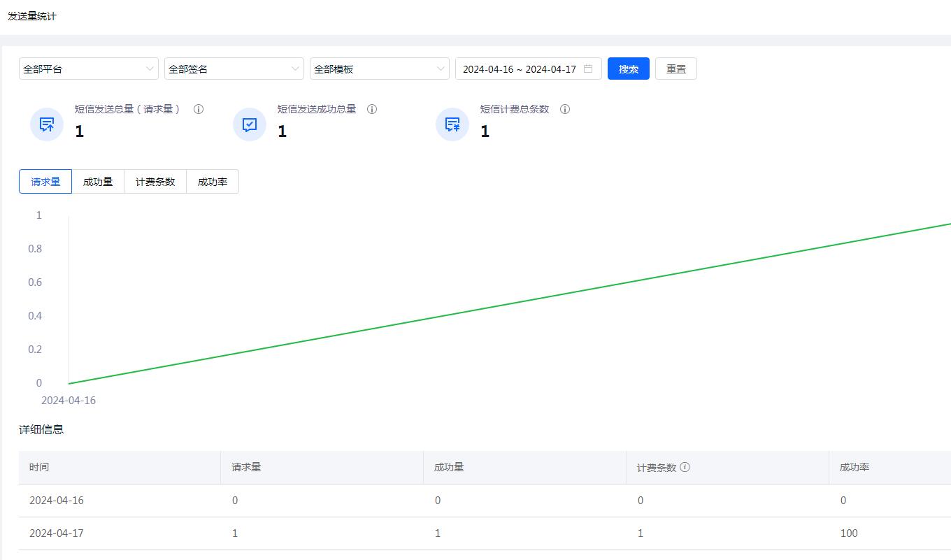Click the 搜索 search button
Viewport: 951px width, 560px height.
(x=629, y=69)
